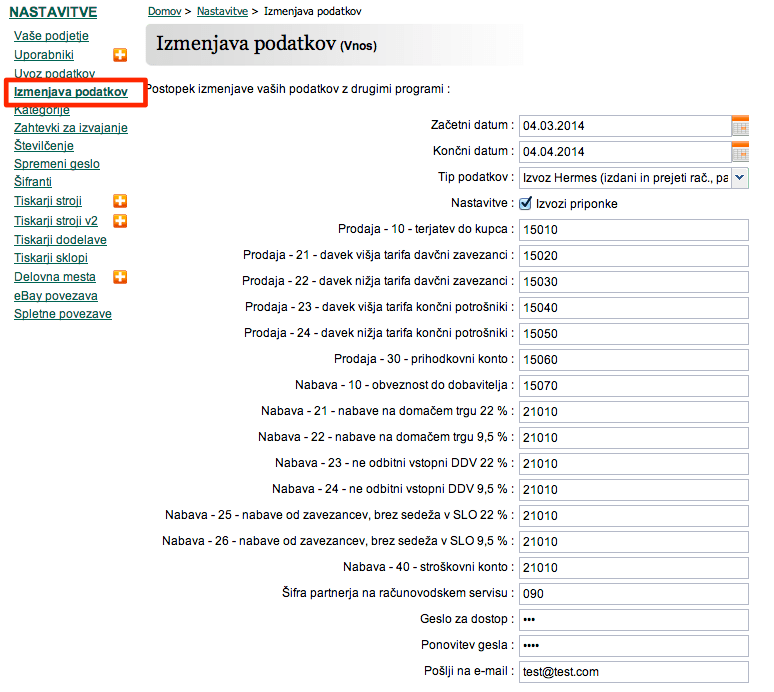774x692 pixels.
Task: Open calendar picker for Končni datum
Action: click(x=740, y=152)
